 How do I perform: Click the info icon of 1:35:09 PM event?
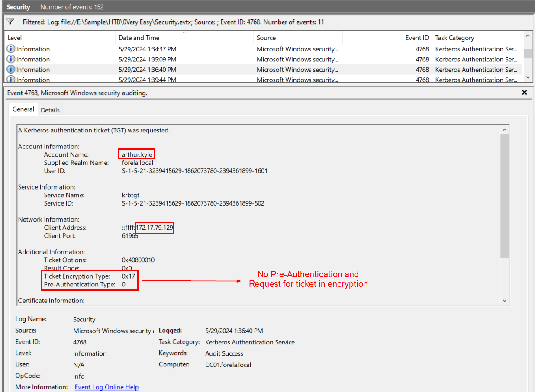click(11, 59)
